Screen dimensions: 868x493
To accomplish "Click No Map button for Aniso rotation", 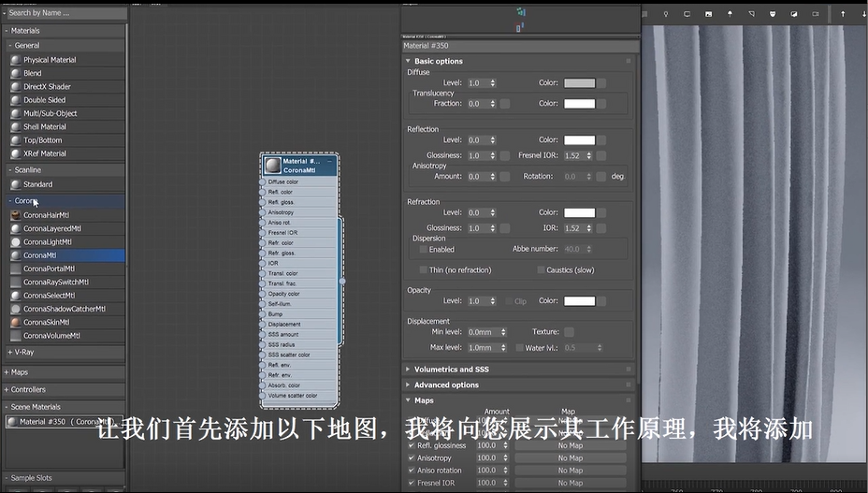I will [x=571, y=471].
